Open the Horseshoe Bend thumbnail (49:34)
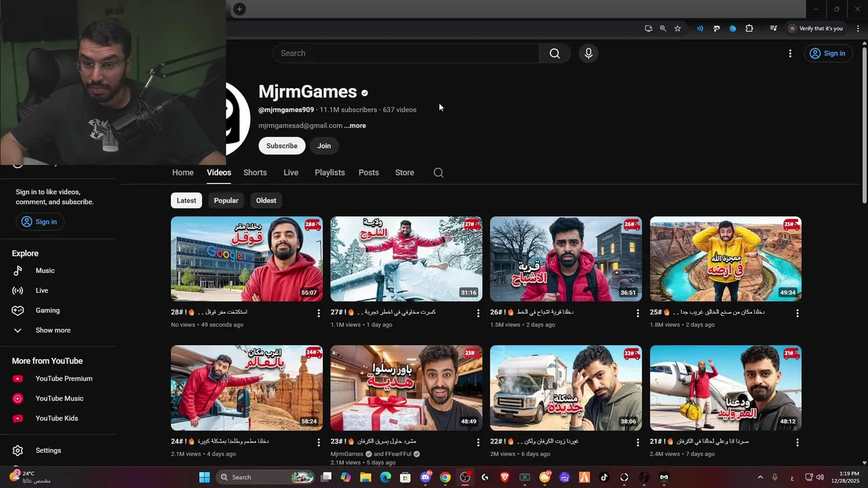868x488 pixels. 726,259
